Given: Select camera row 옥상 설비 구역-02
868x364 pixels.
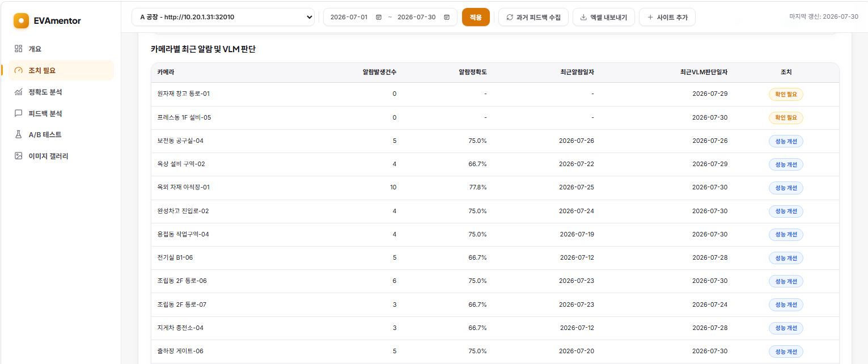Looking at the screenshot, I should pyautogui.click(x=495, y=164).
